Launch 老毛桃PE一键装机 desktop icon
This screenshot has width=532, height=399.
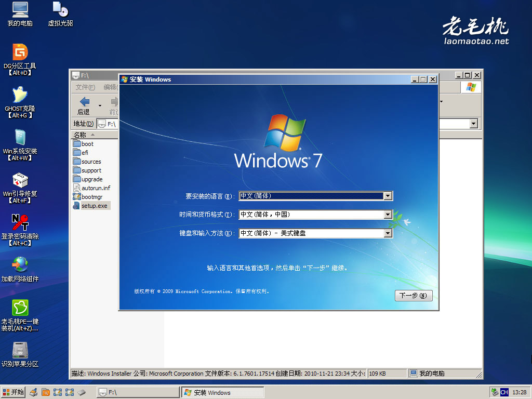pos(20,315)
